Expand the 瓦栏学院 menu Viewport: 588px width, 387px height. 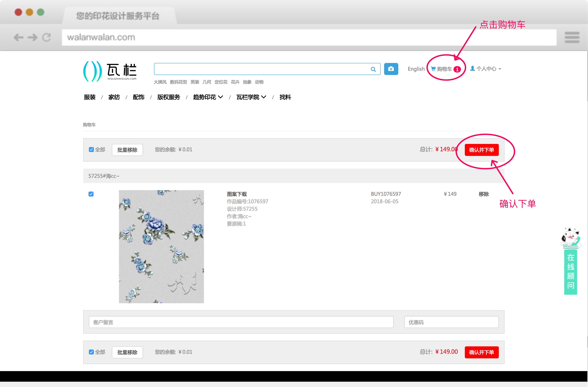click(x=251, y=97)
